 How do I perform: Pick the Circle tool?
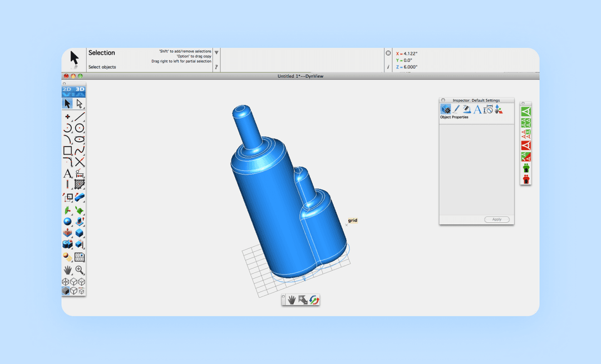pos(80,128)
